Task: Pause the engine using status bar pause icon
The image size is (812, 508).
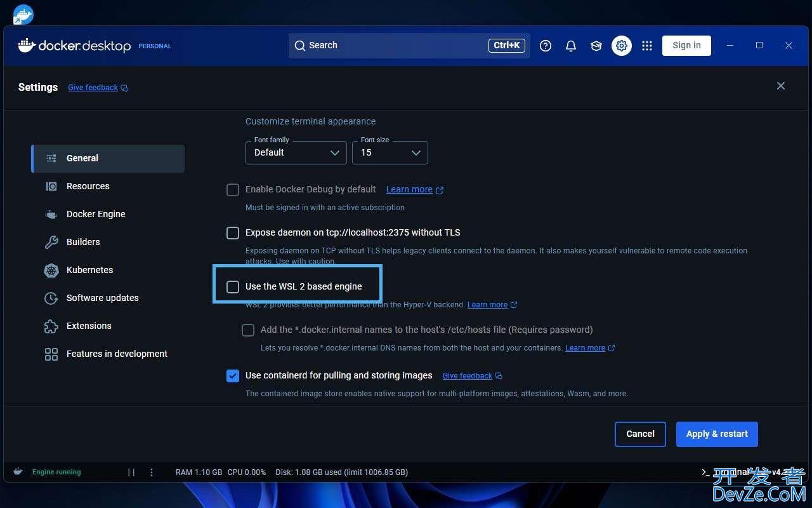Action: point(131,472)
